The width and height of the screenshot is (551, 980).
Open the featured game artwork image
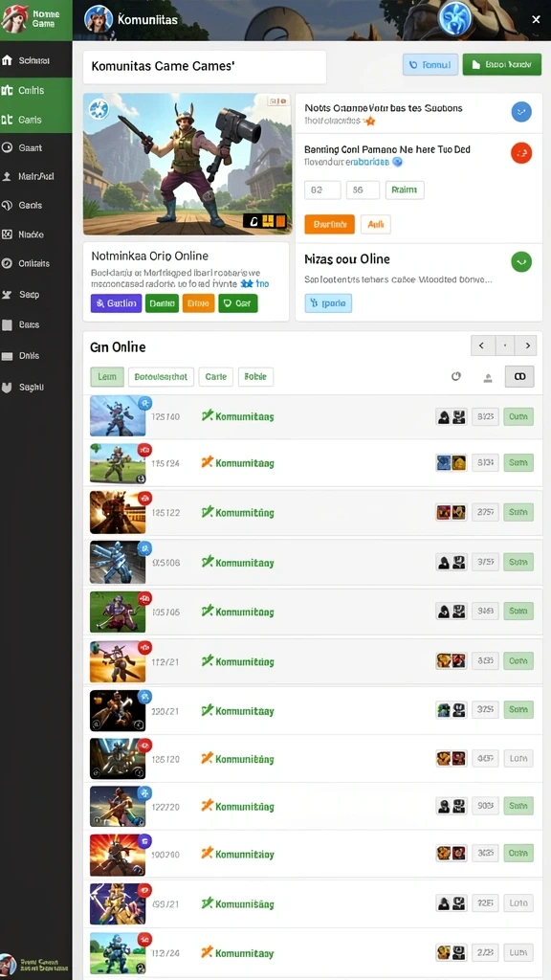(187, 164)
